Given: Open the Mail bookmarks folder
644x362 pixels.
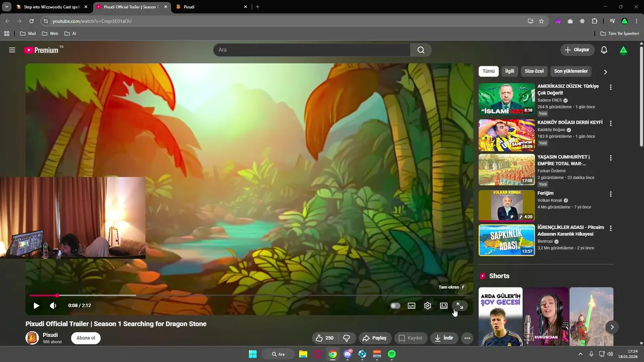Looking at the screenshot, I should [28, 34].
